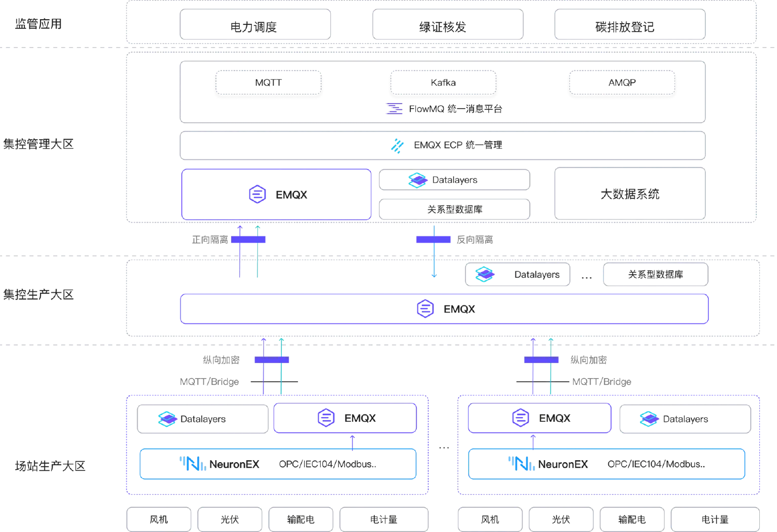Click the AMQP protocol box
The height and width of the screenshot is (532, 777).
[x=622, y=82]
